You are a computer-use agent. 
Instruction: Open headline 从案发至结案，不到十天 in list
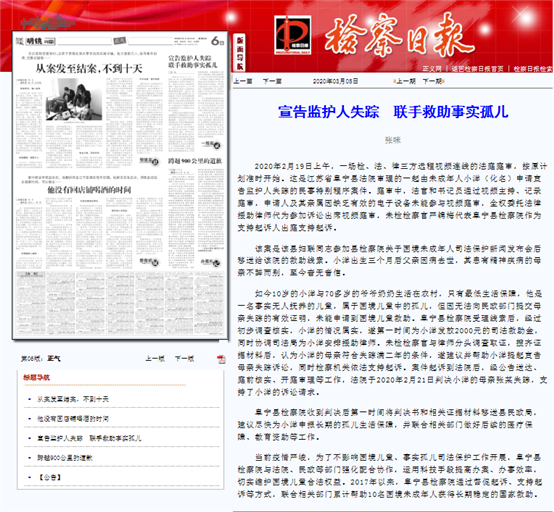(73, 399)
